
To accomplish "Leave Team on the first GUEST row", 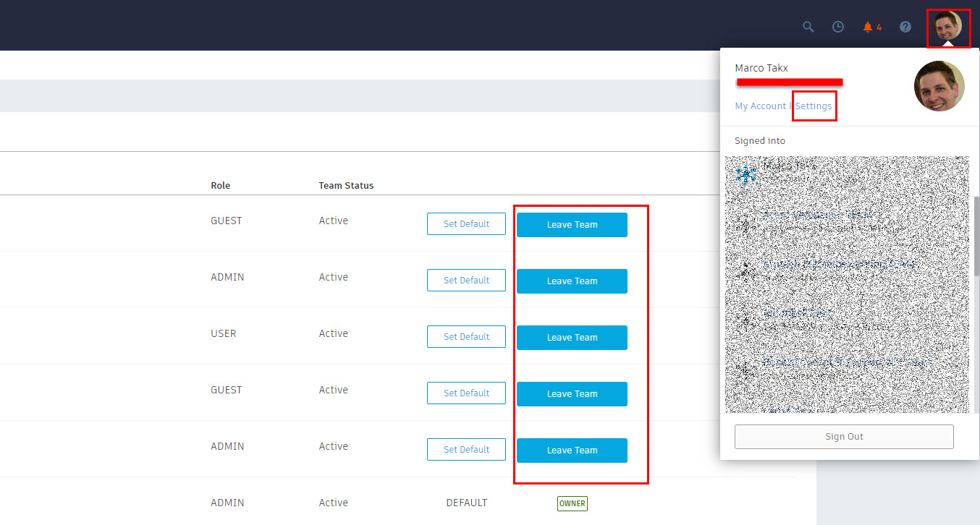I will pos(572,224).
